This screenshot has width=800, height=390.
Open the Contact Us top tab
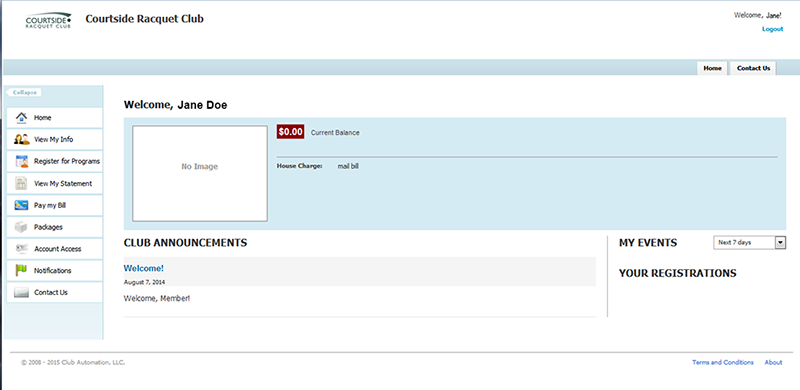pos(753,68)
